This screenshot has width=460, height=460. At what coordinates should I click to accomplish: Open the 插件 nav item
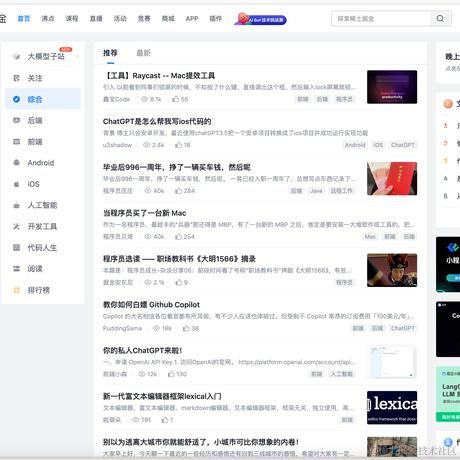click(215, 19)
